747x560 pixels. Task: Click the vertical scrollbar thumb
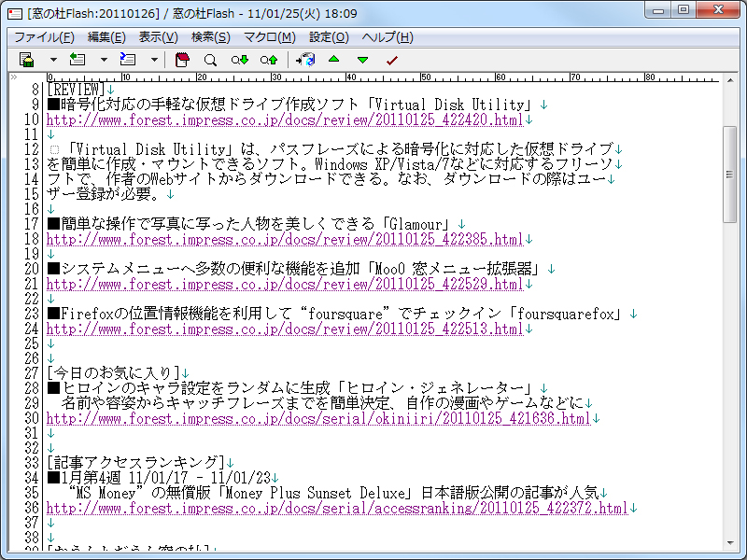pyautogui.click(x=730, y=175)
